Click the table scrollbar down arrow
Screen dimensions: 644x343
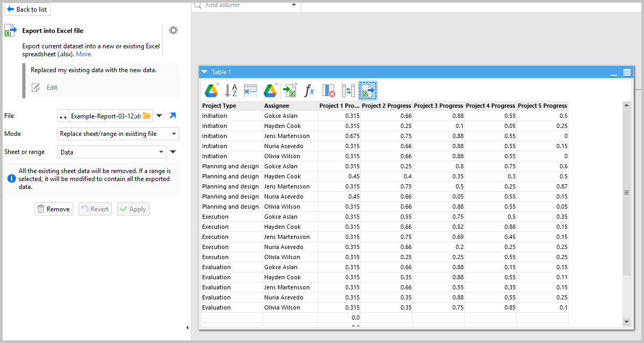coord(626,321)
